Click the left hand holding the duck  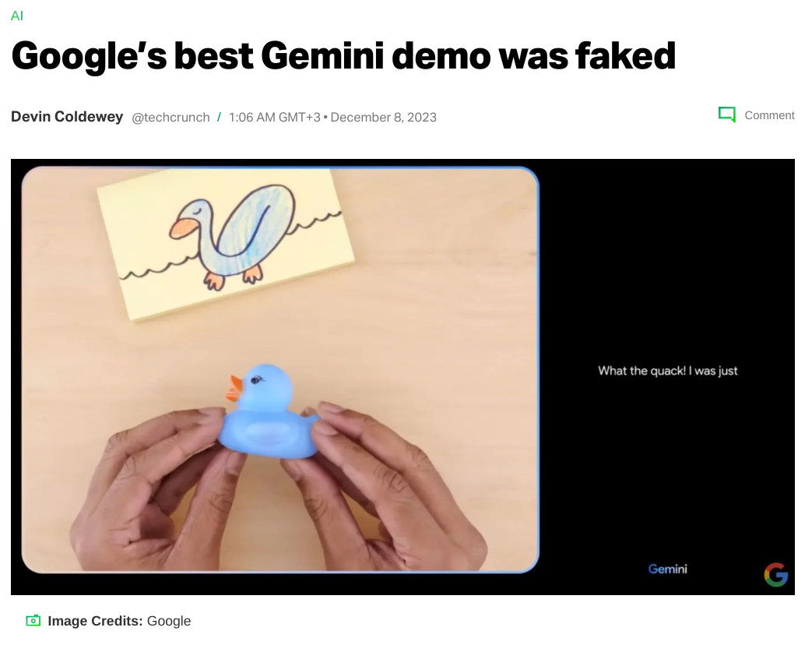click(156, 492)
